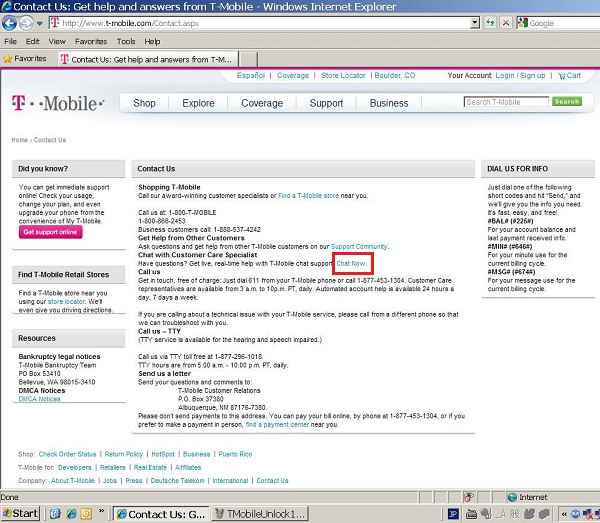Click the Stop loading X icon
This screenshot has height=523, width=600.
(506, 23)
